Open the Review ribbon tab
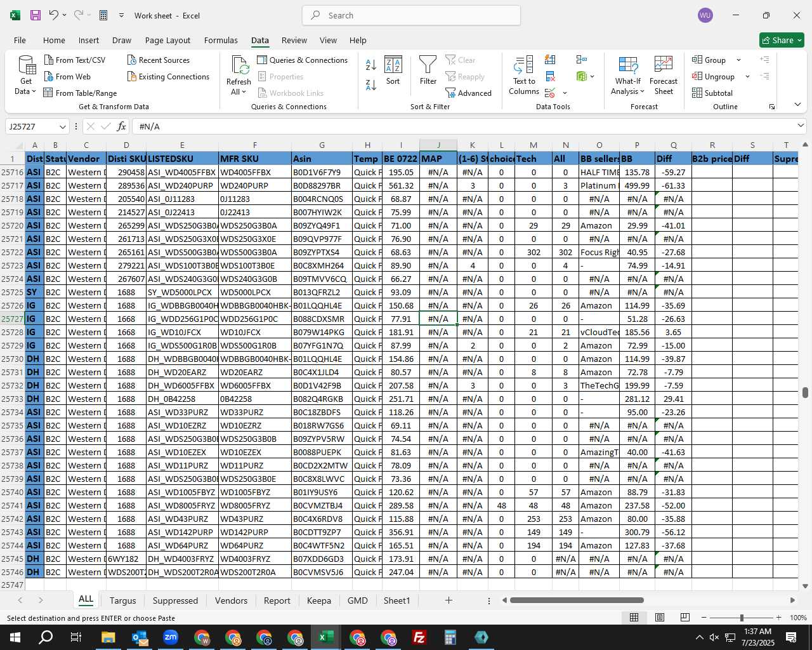 (294, 40)
